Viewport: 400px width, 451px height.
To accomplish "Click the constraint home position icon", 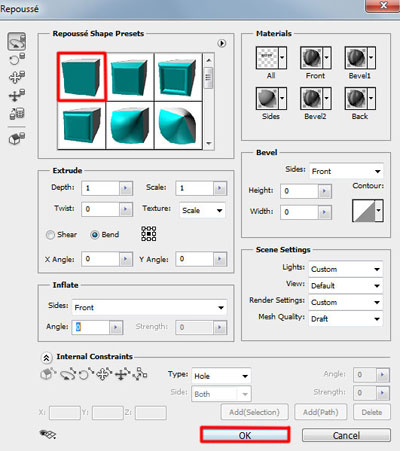I will 48,375.
